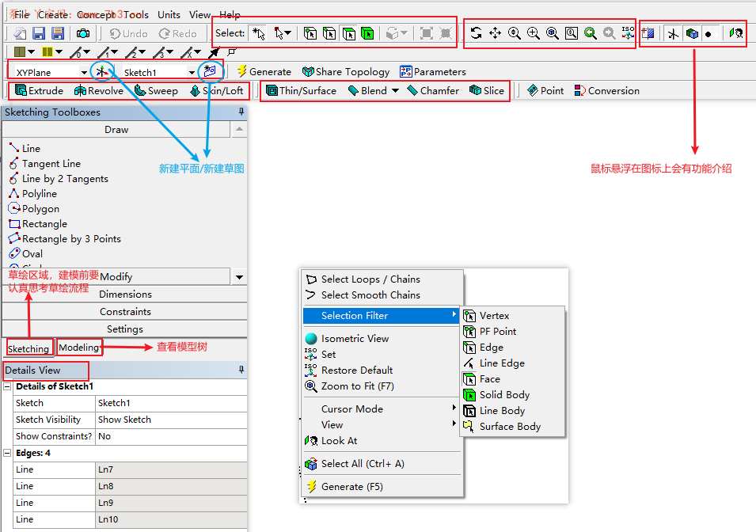Image resolution: width=756 pixels, height=532 pixels.
Task: Select the Polygon draw tool
Action: point(40,209)
